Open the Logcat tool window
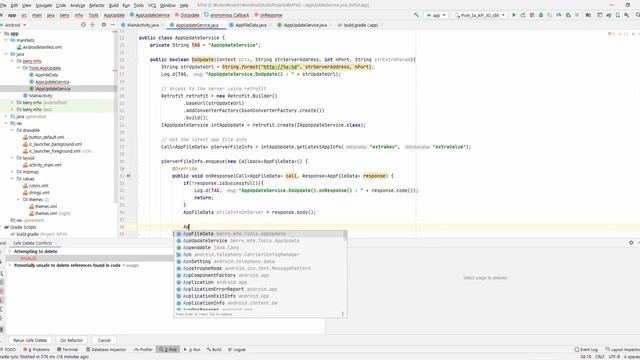Screen dimensions: 640x360 (237, 349)
